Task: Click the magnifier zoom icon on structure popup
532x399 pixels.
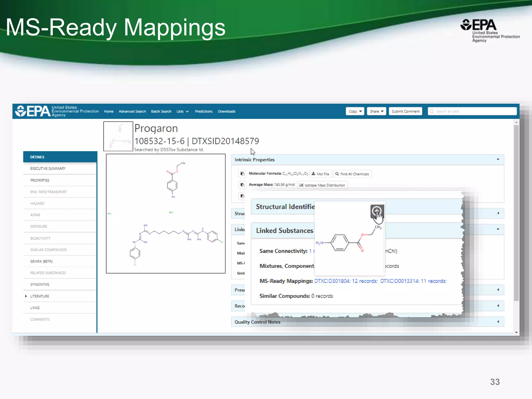Action: 377,211
